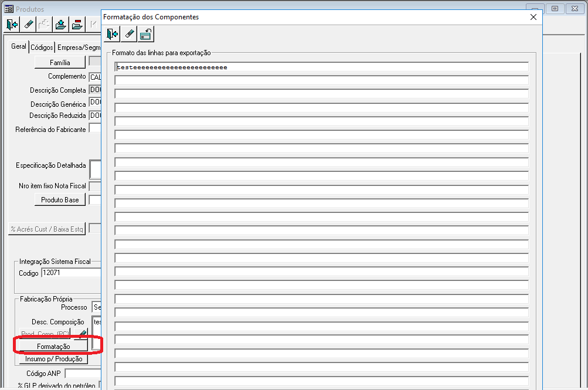
Task: Click the % Acrés Cust / Baixa Estq button
Action: click(47, 229)
